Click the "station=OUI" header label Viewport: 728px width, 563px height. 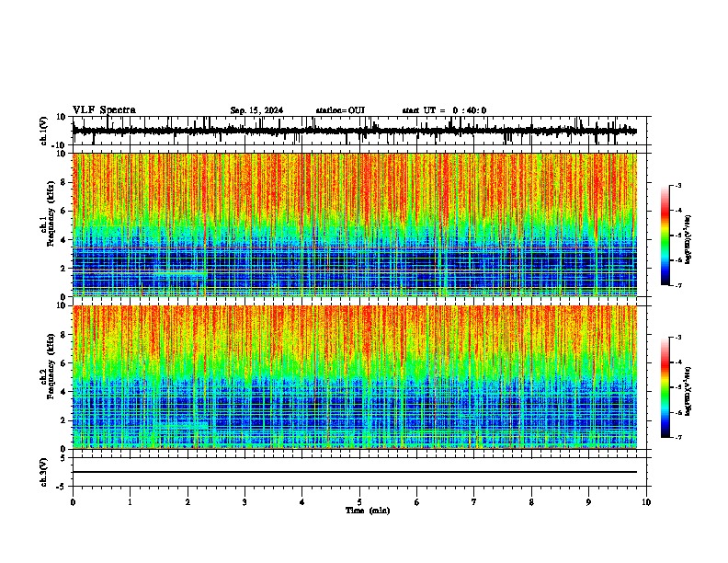340,110
